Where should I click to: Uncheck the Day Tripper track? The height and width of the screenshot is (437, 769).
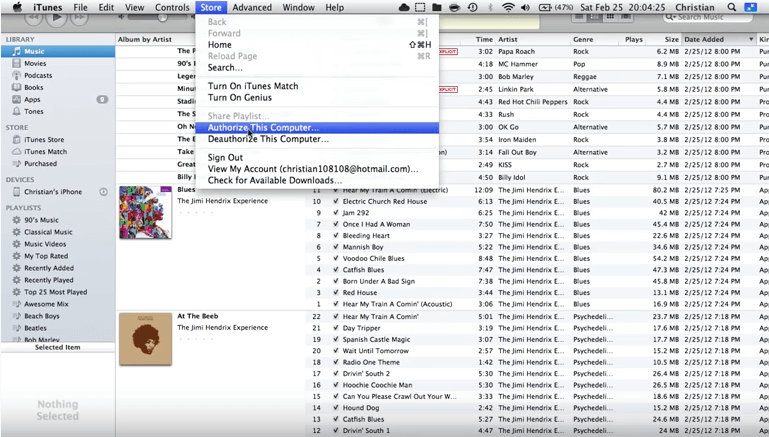tap(335, 328)
